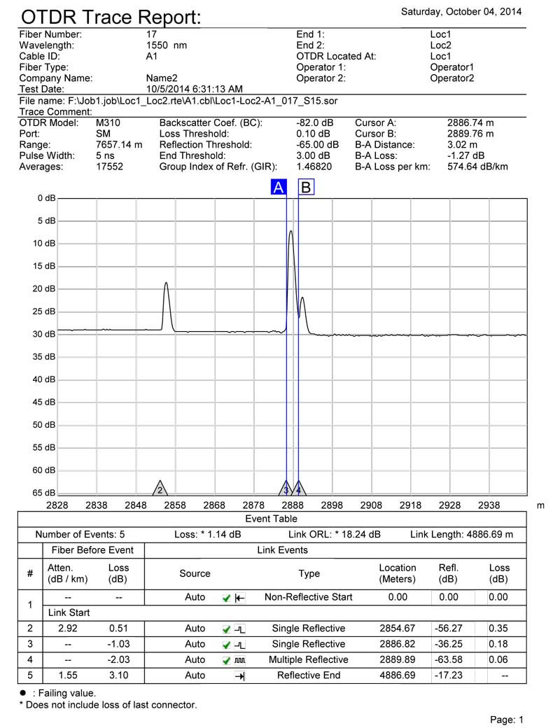Click the Reflective End event icon
Image resolution: width=560 pixels, height=728 pixels.
click(239, 675)
